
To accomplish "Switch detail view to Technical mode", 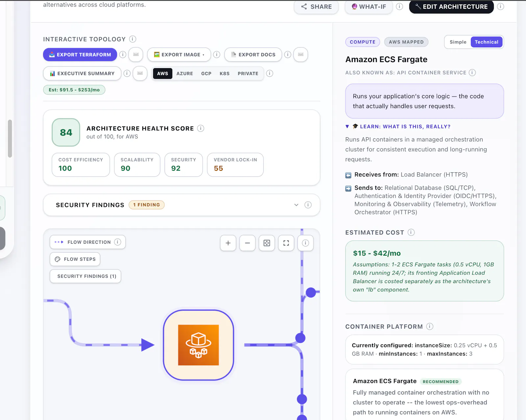I will point(487,42).
